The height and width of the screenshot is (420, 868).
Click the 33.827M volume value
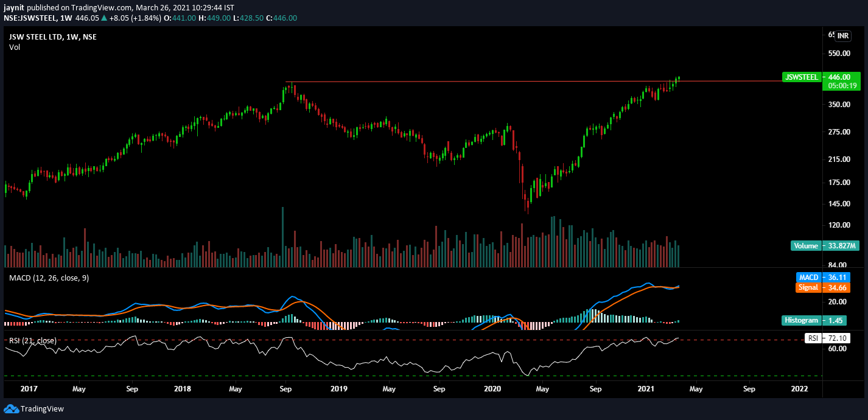tap(841, 246)
